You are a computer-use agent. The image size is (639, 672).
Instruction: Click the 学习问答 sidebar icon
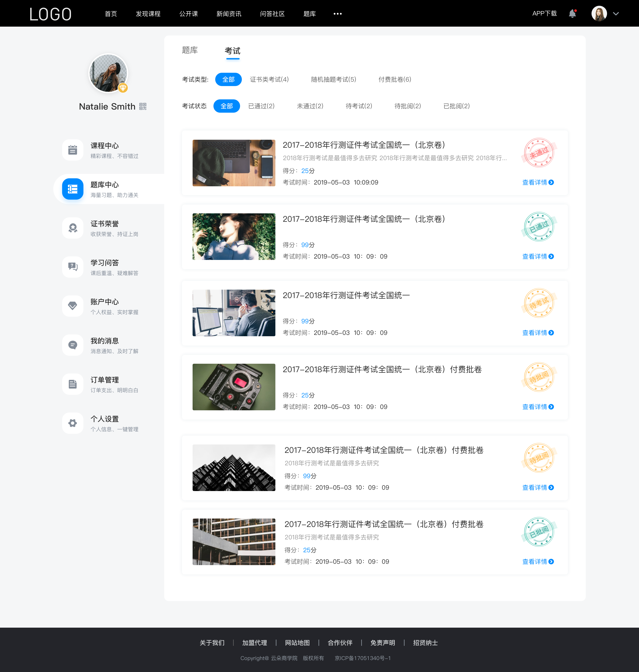[x=72, y=266]
